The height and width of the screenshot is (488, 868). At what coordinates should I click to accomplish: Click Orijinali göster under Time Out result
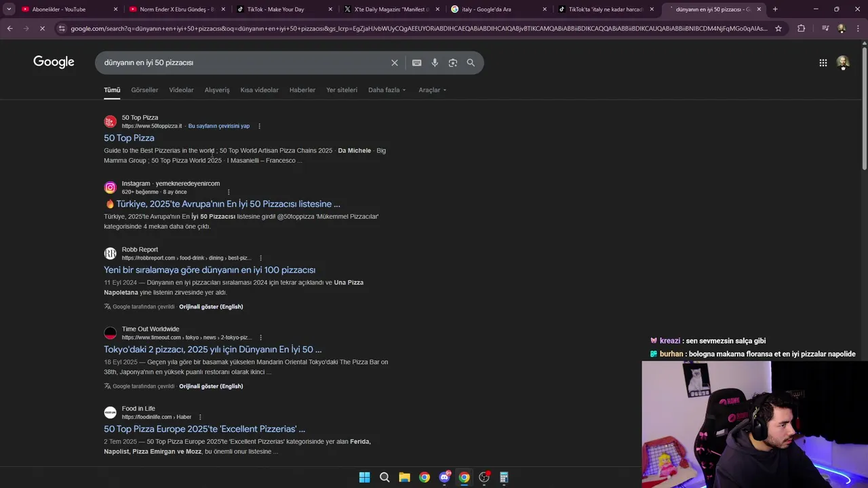coord(211,386)
